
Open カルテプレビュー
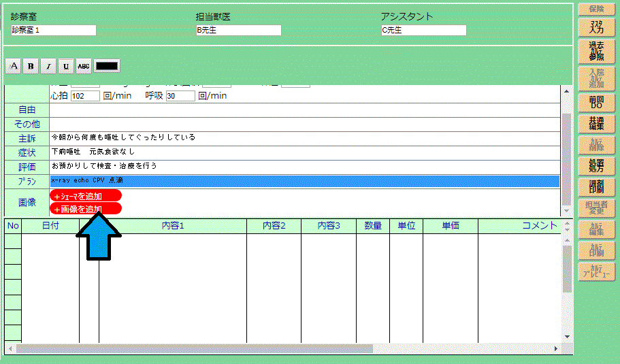point(596,271)
